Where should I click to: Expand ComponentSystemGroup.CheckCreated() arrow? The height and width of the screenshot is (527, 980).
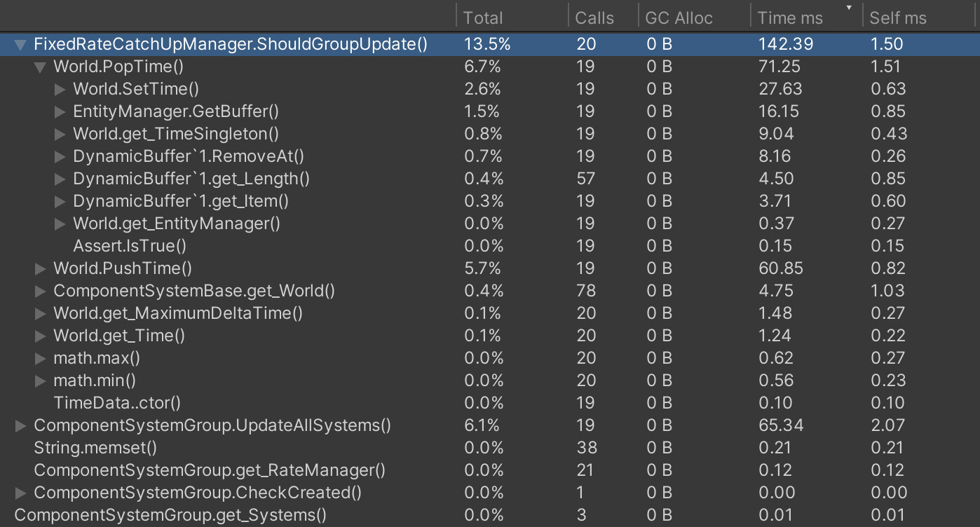click(x=20, y=493)
